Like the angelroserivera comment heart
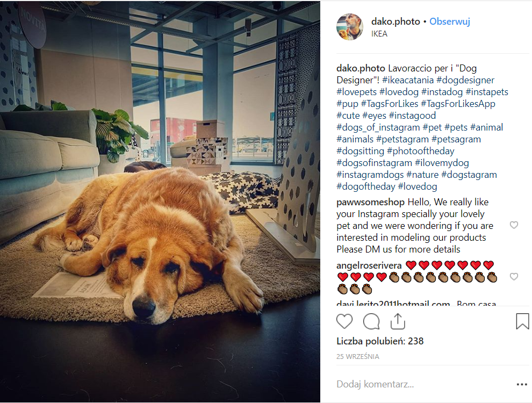Image resolution: width=532 pixels, height=403 pixels. 514,277
